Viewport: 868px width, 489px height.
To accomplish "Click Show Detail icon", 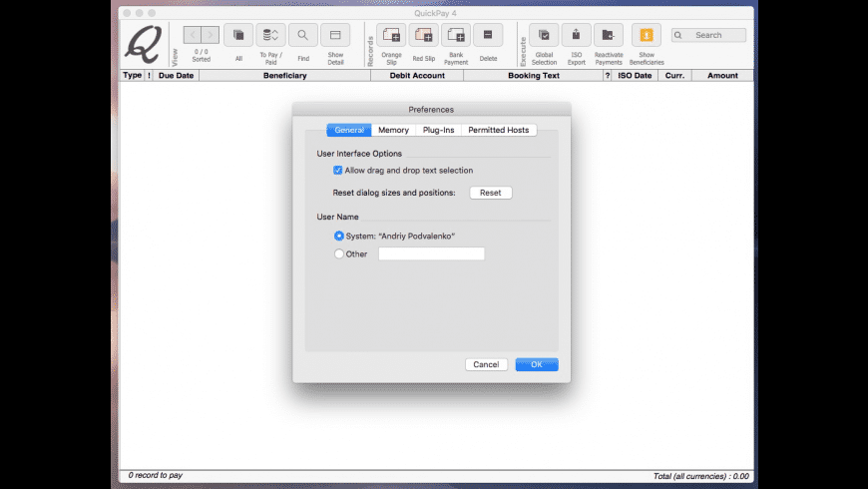I will click(x=335, y=35).
